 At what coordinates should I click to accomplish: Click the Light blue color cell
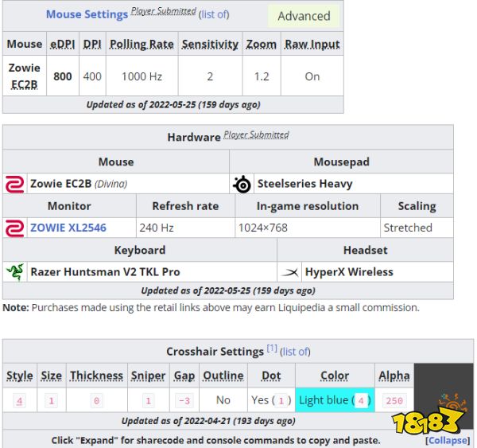(335, 400)
